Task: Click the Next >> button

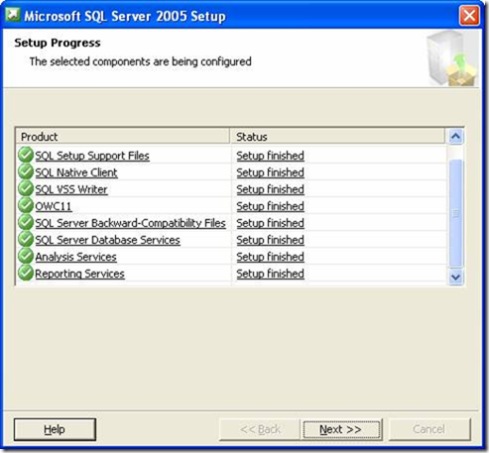Action: pyautogui.click(x=341, y=429)
